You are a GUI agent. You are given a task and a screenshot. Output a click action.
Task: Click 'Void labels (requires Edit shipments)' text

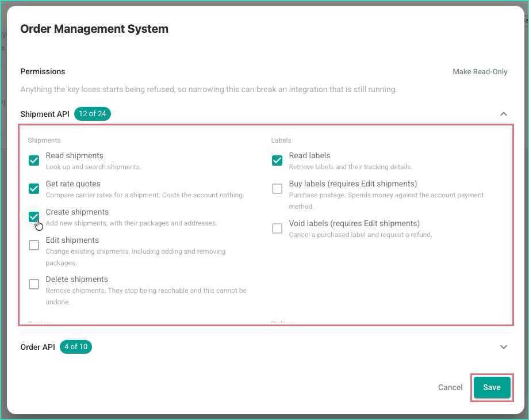click(x=354, y=223)
